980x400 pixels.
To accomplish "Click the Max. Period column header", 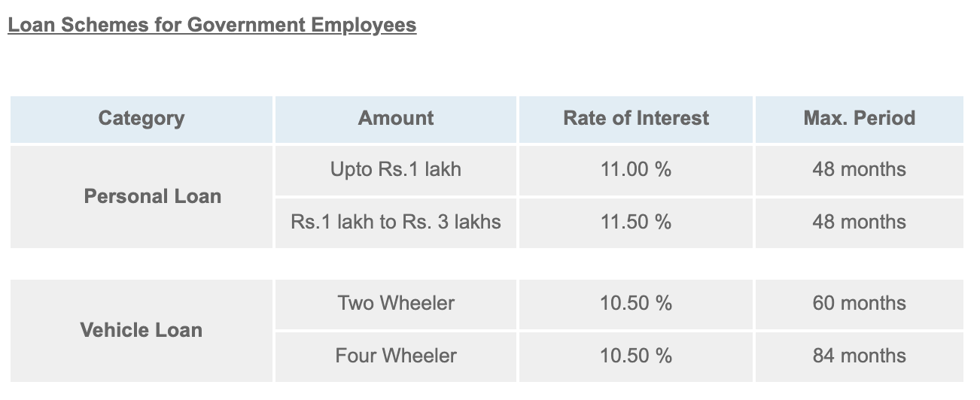I will [x=860, y=118].
